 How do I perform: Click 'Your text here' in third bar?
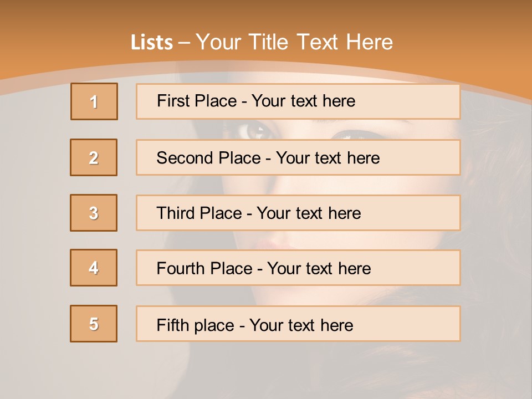309,213
